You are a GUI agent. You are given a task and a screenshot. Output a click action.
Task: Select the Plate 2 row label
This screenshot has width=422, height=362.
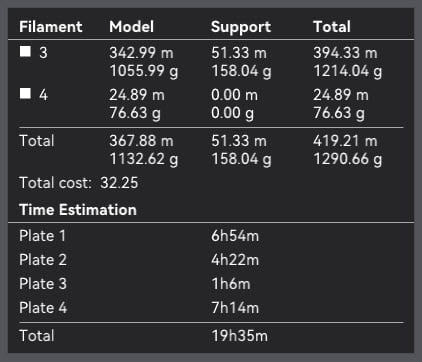43,260
